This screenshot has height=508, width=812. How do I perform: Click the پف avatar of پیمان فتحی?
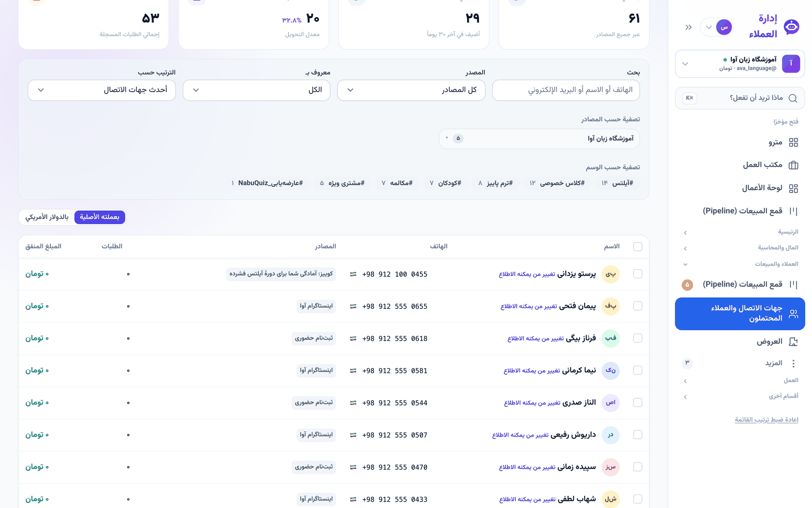point(610,306)
